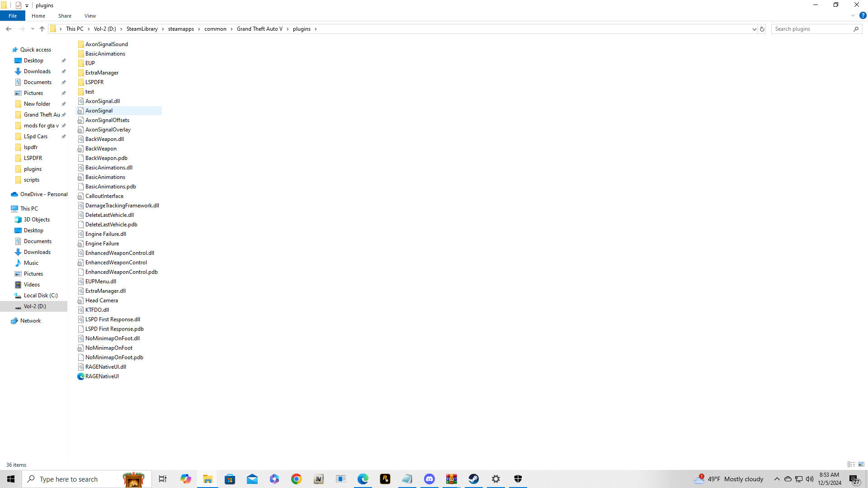
Task: Open Discord from the taskbar
Action: click(429, 479)
